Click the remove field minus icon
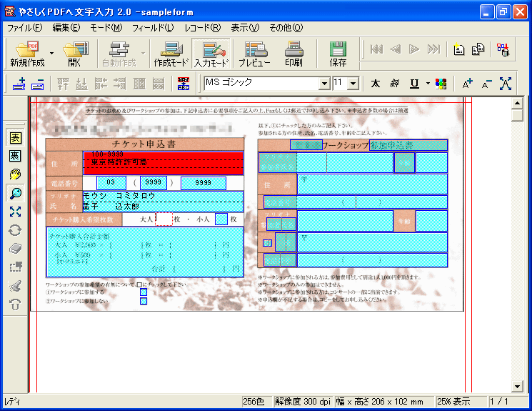The width and height of the screenshot is (532, 411). [38, 84]
